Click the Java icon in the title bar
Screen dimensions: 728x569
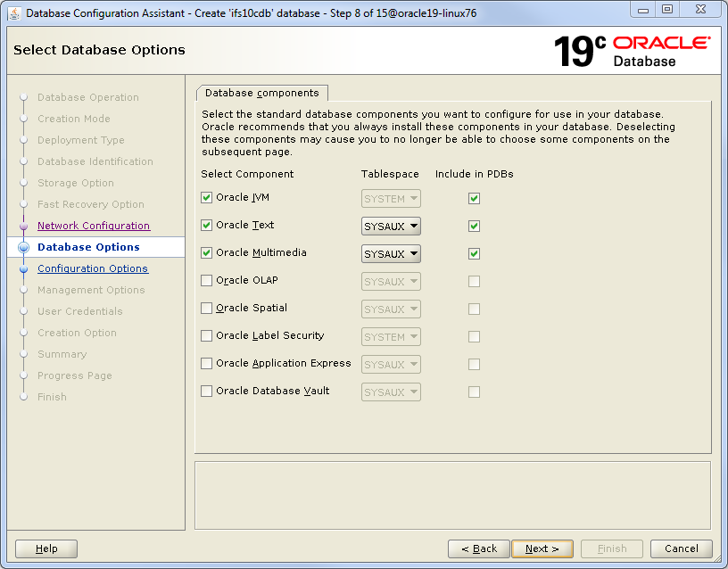[14, 11]
